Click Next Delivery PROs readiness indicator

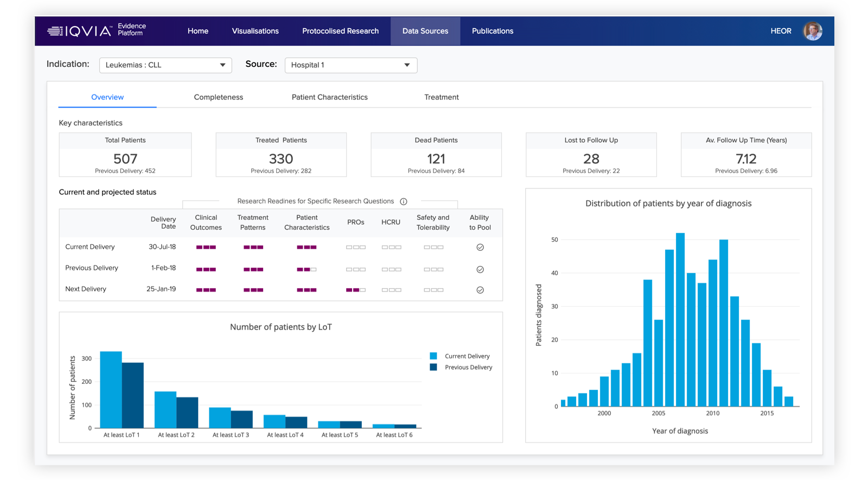tap(356, 290)
